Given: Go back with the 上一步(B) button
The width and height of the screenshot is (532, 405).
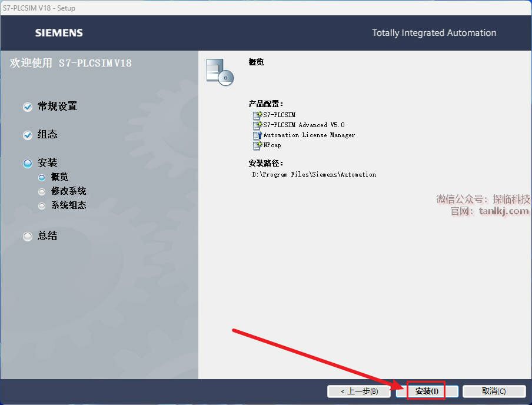Looking at the screenshot, I should [359, 391].
